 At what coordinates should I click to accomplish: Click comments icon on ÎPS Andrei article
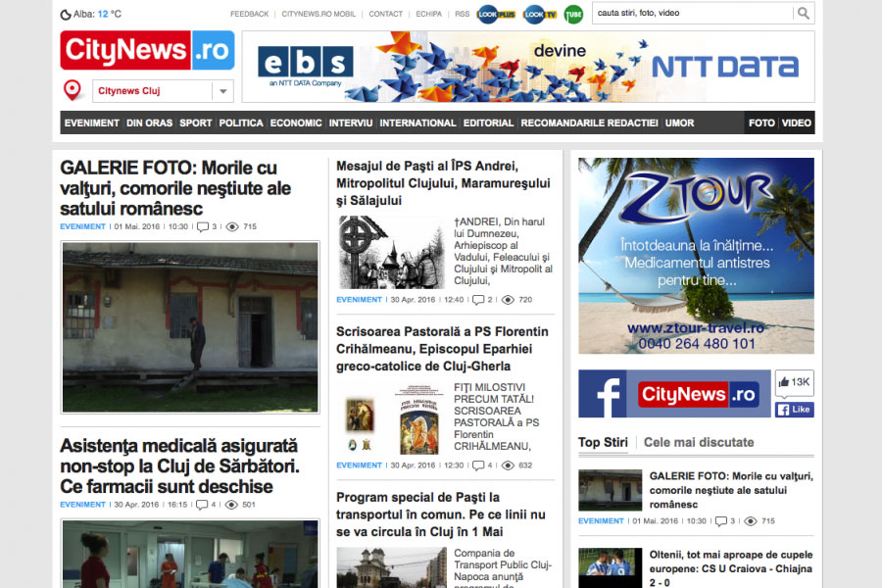(x=478, y=300)
